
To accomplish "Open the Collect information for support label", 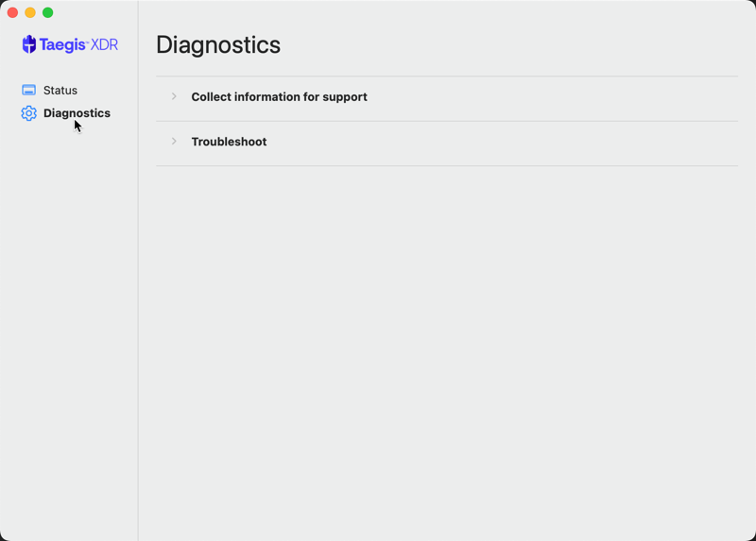I will coord(279,97).
